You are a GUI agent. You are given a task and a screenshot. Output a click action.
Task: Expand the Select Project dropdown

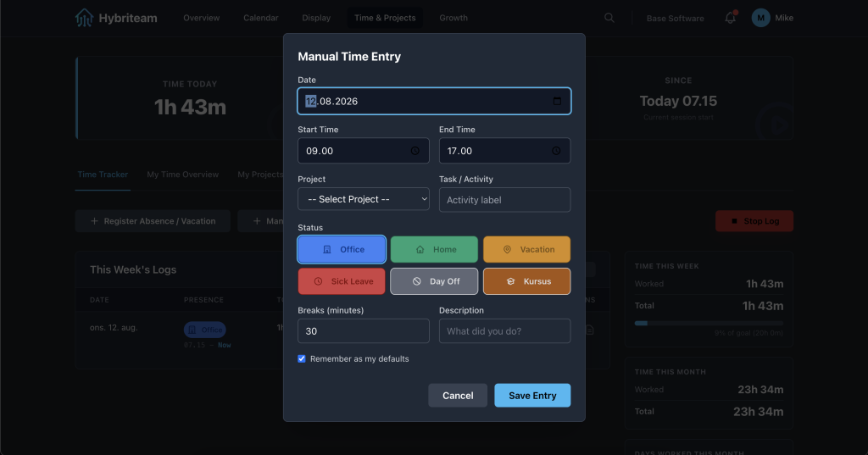(x=363, y=199)
